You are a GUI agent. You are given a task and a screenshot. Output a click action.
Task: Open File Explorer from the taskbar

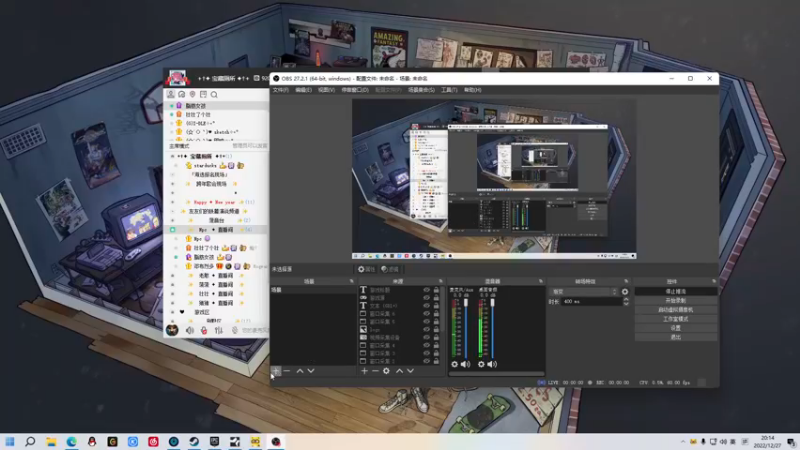[x=51, y=441]
